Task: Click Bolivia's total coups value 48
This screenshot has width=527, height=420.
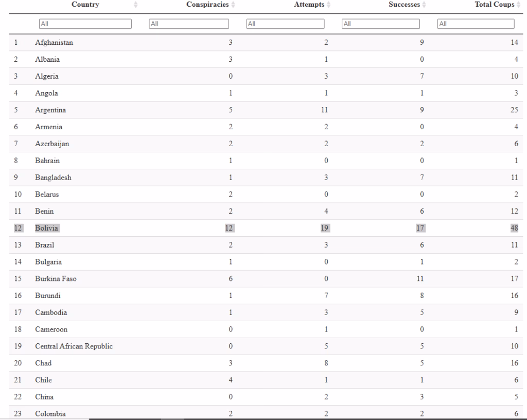Action: pyautogui.click(x=514, y=228)
